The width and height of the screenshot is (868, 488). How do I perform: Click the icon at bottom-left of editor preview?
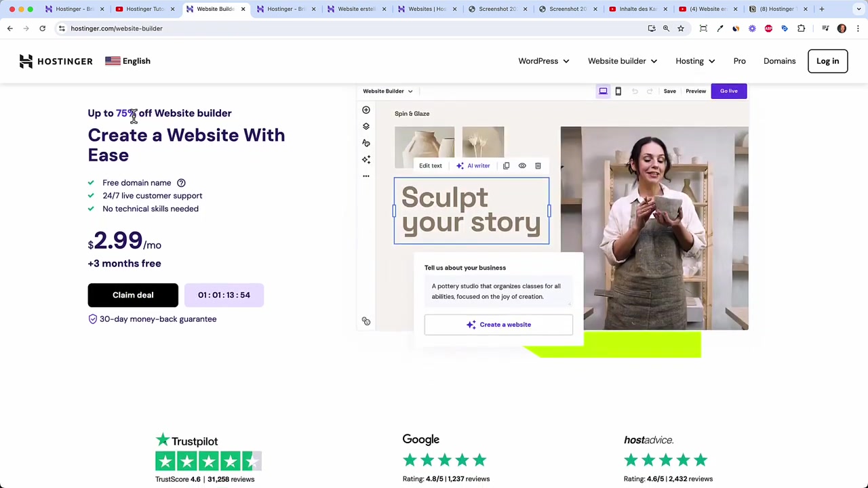(366, 321)
